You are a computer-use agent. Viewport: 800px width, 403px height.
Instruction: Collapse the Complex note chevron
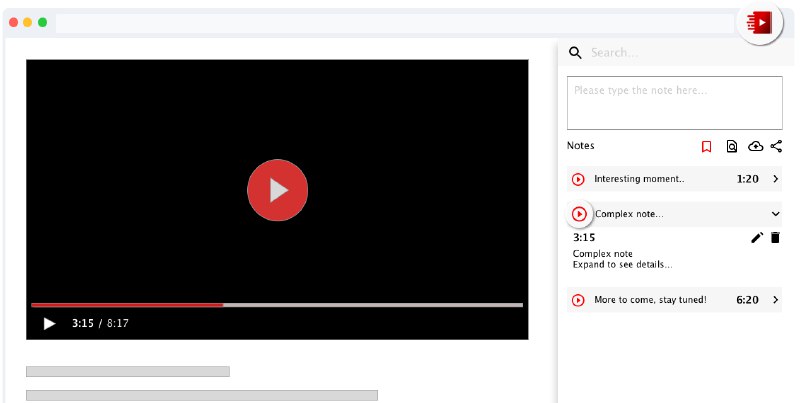click(x=776, y=214)
